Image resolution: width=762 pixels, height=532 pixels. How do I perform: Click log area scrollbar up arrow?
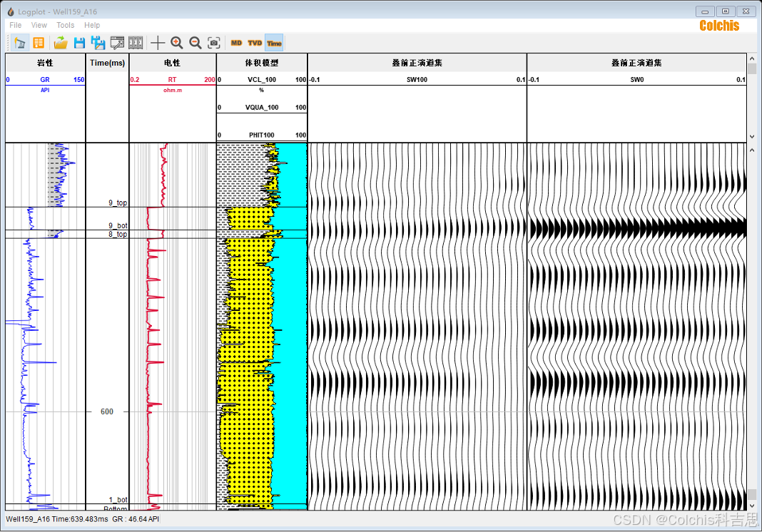tap(752, 150)
